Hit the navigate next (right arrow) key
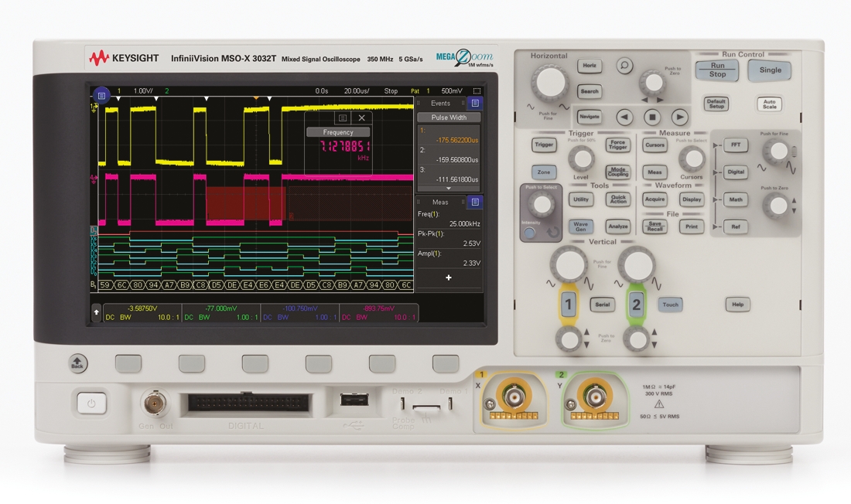This screenshot has height=504, width=851. [x=679, y=117]
